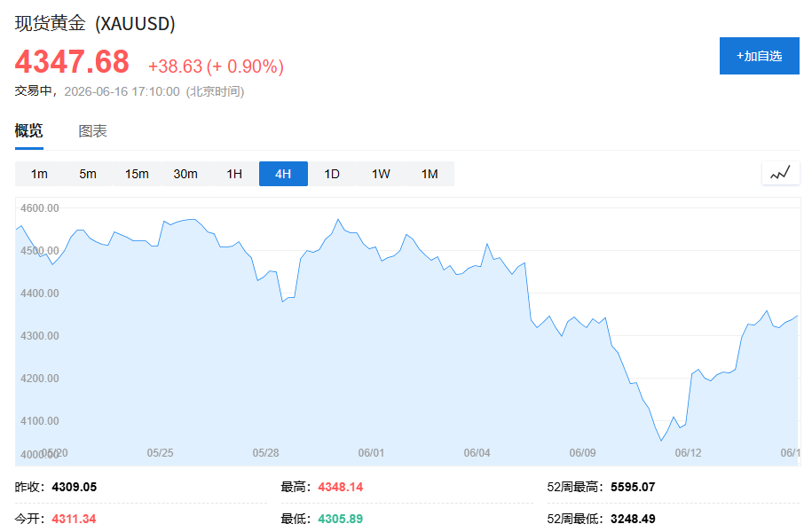Select the 5m timeframe
This screenshot has width=812, height=532.
(x=88, y=174)
